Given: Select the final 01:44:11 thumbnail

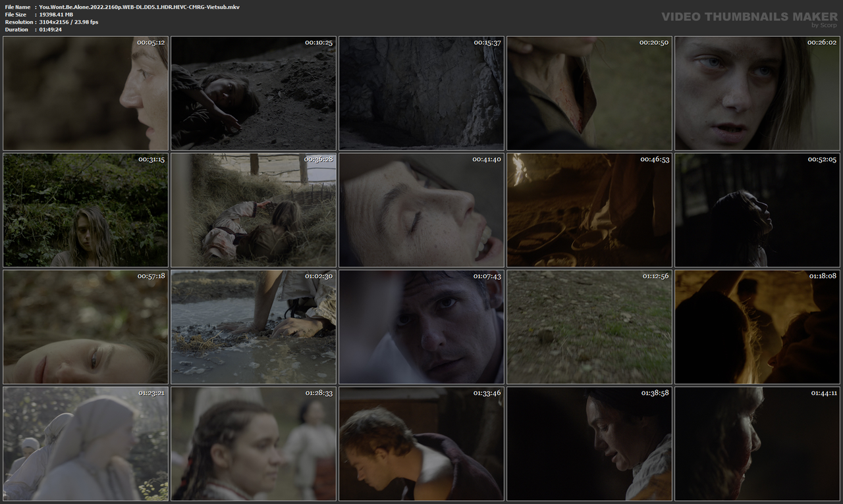Looking at the screenshot, I should (x=757, y=444).
